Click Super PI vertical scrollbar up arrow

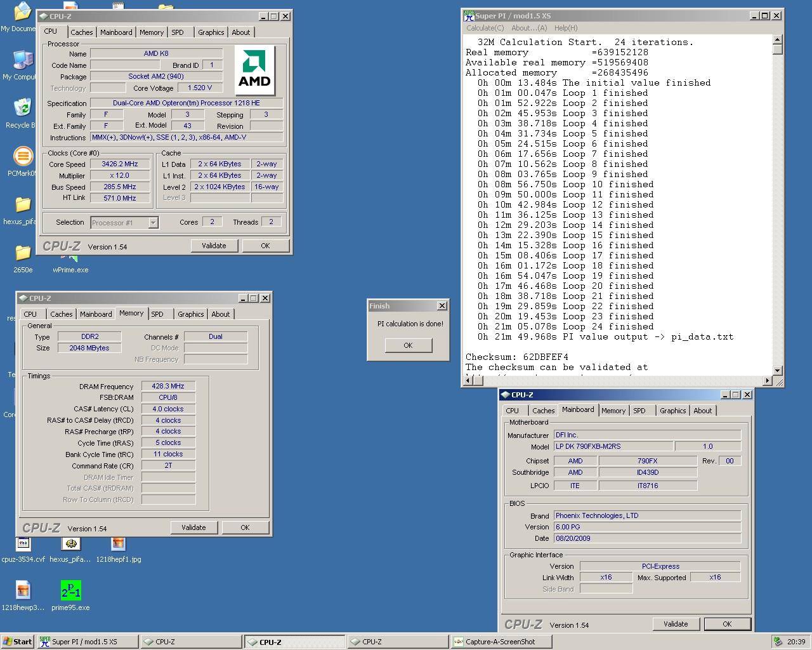click(778, 40)
